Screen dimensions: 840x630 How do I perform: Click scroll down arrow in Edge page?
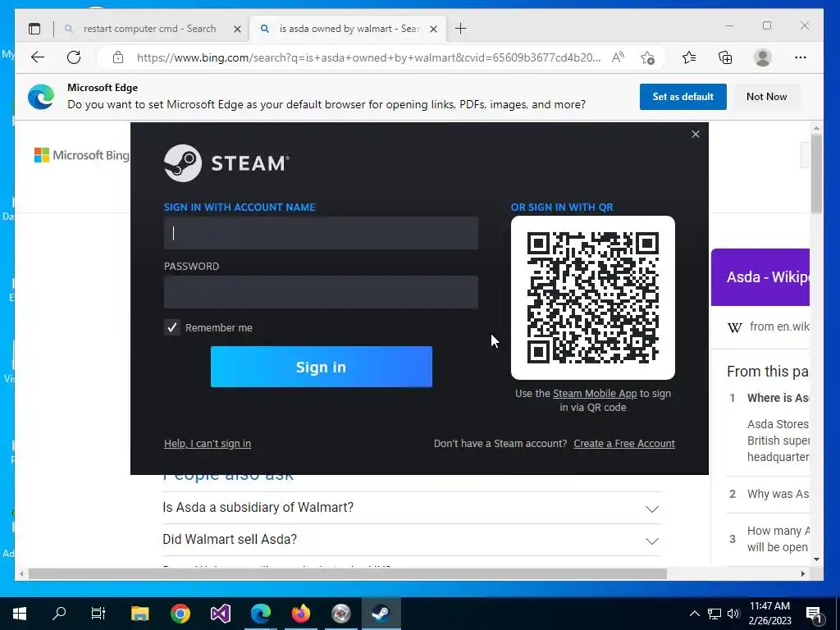click(x=816, y=559)
